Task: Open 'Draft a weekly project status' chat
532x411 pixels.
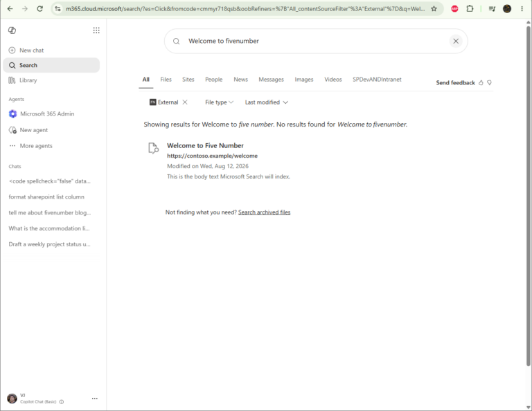Action: click(x=50, y=244)
